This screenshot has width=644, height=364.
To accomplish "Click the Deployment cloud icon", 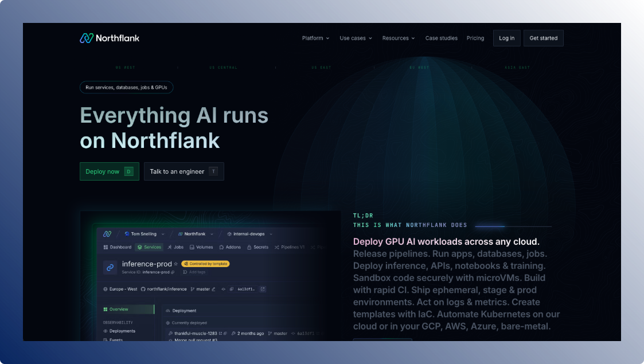I will [167, 311].
